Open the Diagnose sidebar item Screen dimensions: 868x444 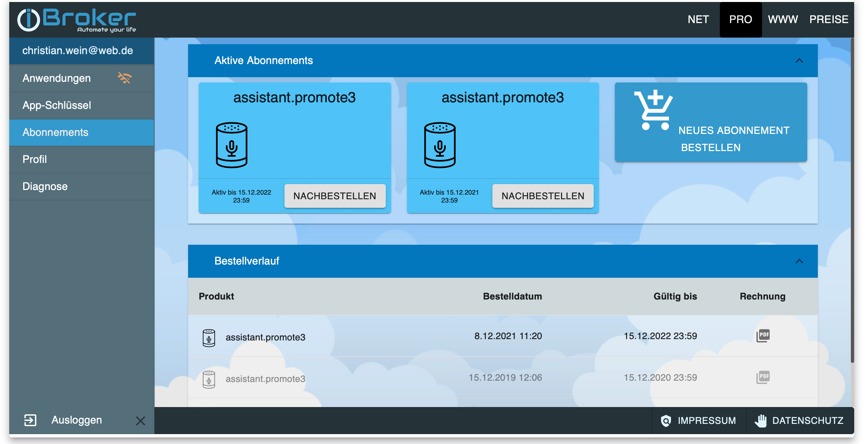click(x=45, y=186)
